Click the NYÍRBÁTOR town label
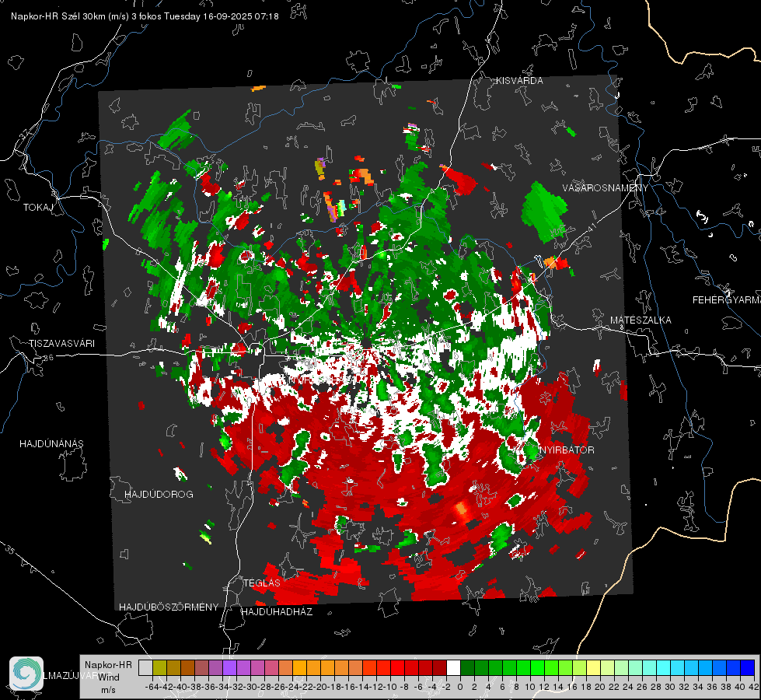The width and height of the screenshot is (761, 700). [x=567, y=450]
